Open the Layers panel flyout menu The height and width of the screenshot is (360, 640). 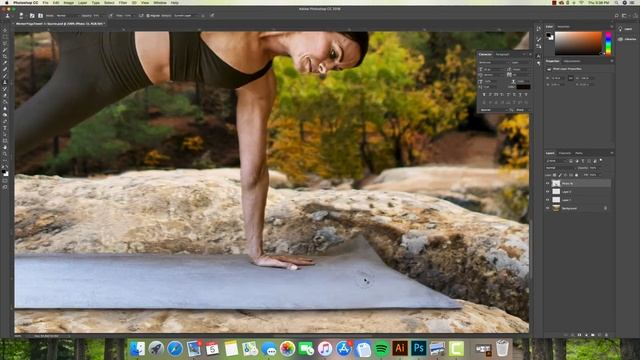612,153
